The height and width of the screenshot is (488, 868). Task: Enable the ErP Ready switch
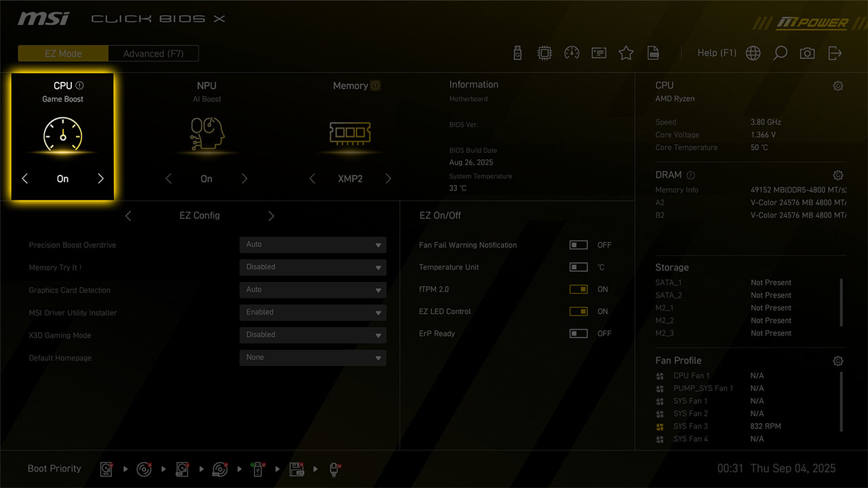(578, 333)
